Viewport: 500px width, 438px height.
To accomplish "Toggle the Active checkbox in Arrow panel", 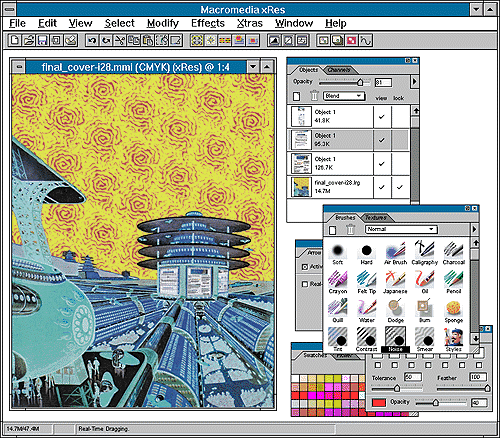I will click(x=305, y=267).
